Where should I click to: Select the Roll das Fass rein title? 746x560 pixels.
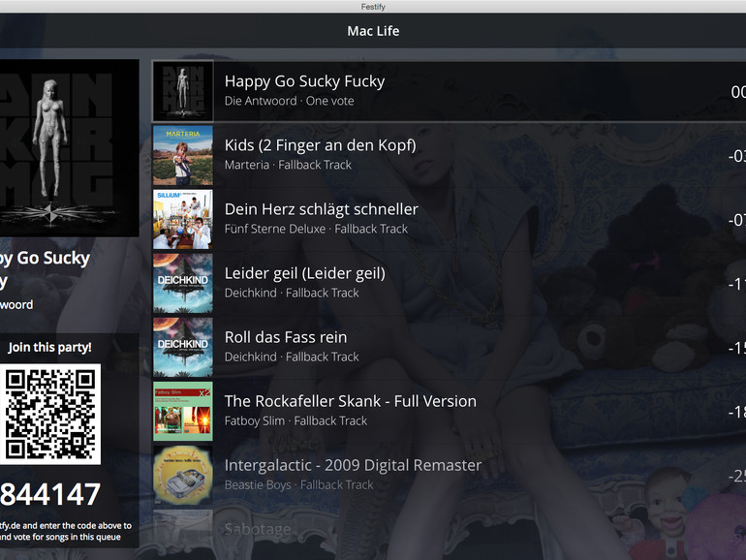coord(286,337)
